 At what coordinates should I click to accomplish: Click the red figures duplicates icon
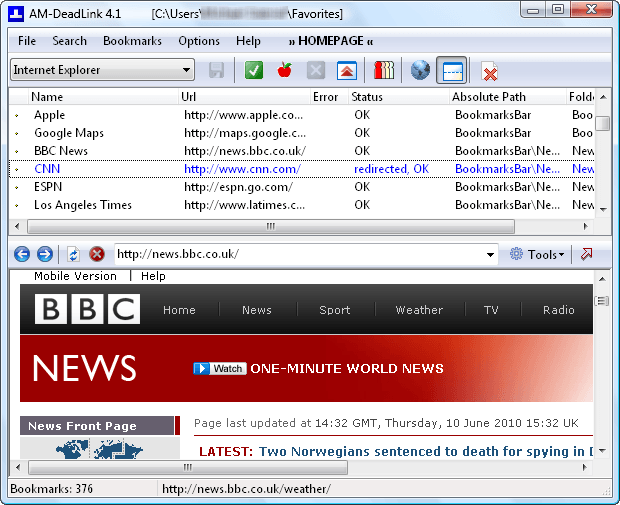[384, 70]
